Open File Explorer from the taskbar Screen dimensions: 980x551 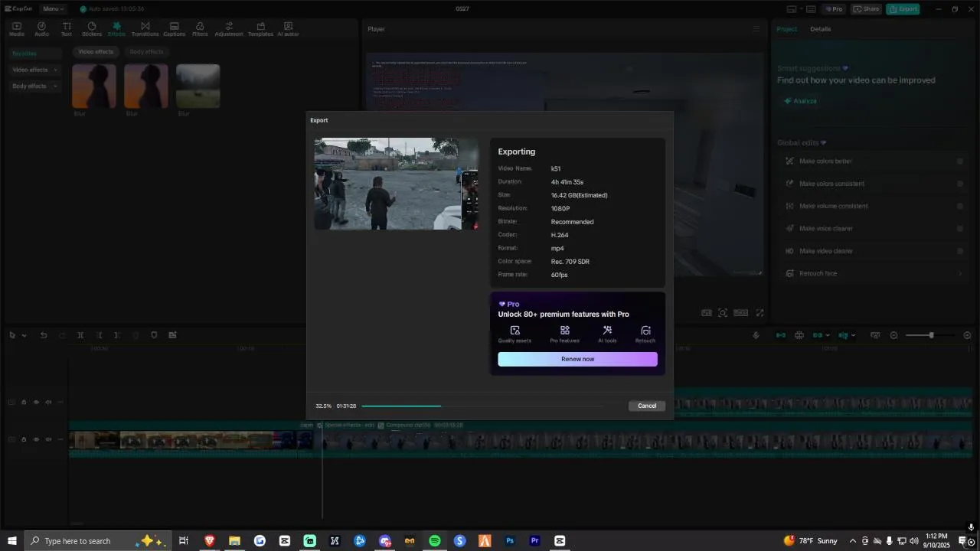click(234, 541)
